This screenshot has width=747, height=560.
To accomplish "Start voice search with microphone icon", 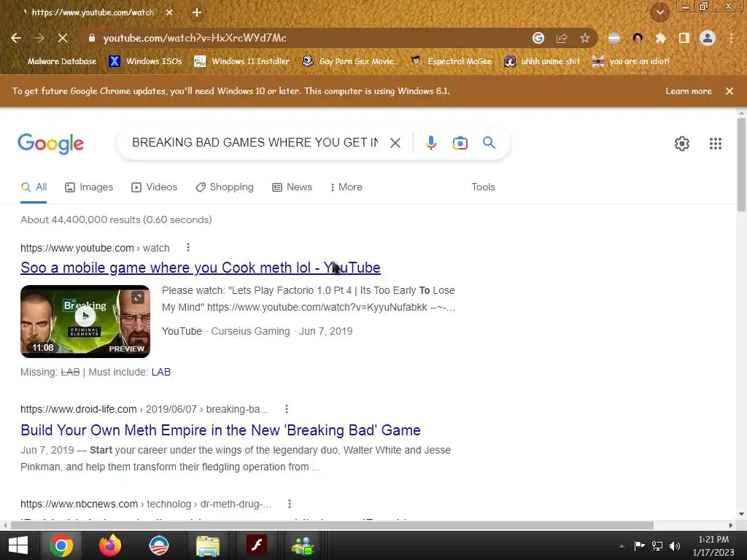I will pyautogui.click(x=430, y=143).
